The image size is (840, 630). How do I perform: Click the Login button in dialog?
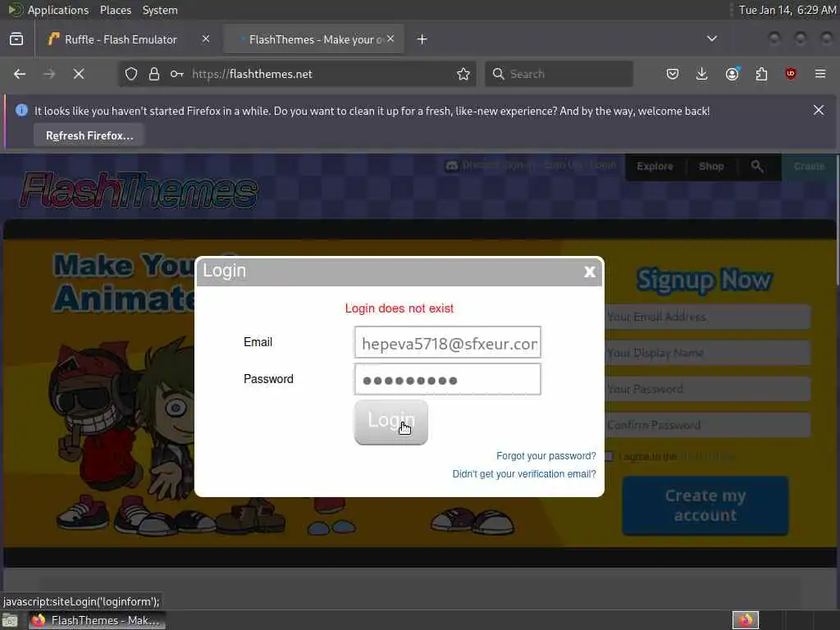391,422
